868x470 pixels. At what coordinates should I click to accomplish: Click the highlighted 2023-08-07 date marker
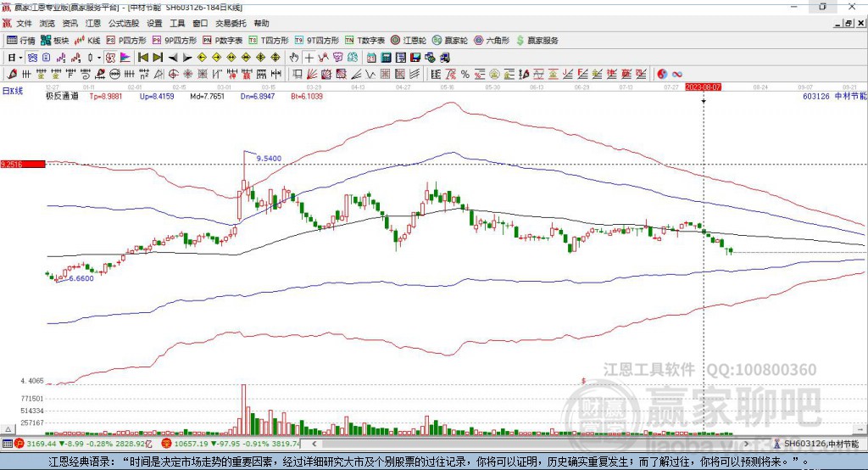point(703,87)
